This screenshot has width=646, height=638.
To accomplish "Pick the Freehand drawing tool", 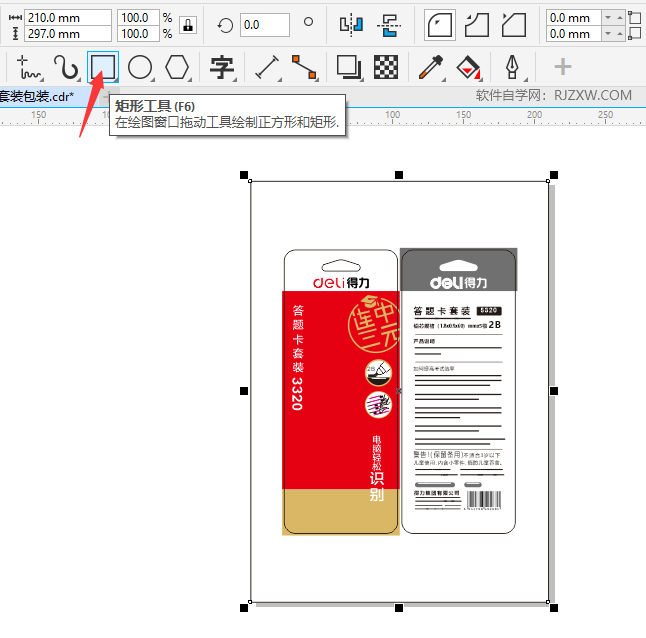I will [x=30, y=68].
